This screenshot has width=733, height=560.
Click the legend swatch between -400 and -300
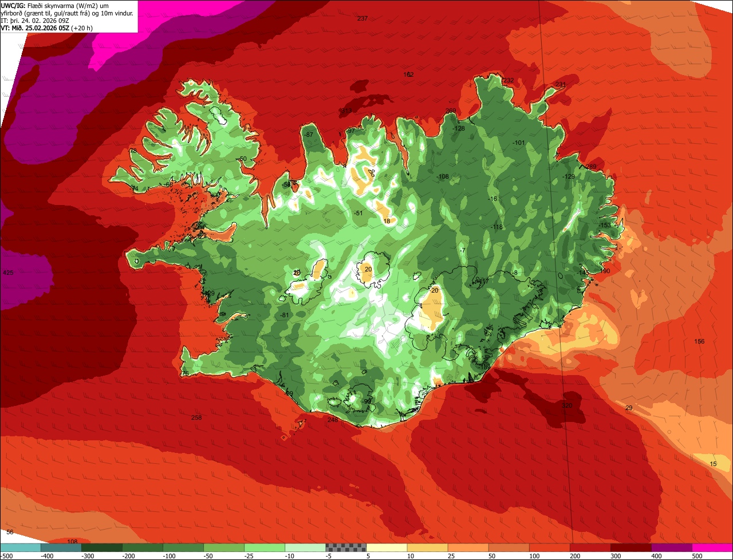point(61,547)
